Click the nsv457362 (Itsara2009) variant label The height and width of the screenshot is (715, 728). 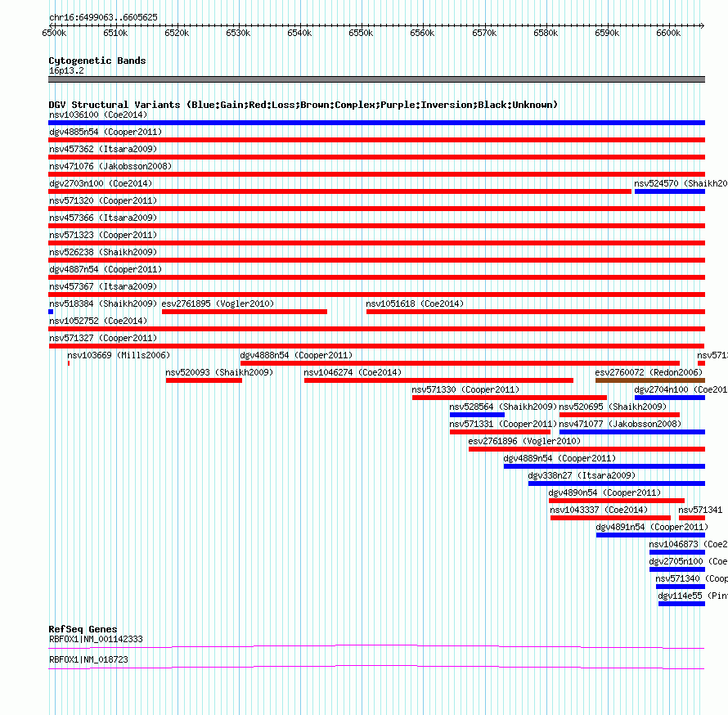pyautogui.click(x=103, y=149)
